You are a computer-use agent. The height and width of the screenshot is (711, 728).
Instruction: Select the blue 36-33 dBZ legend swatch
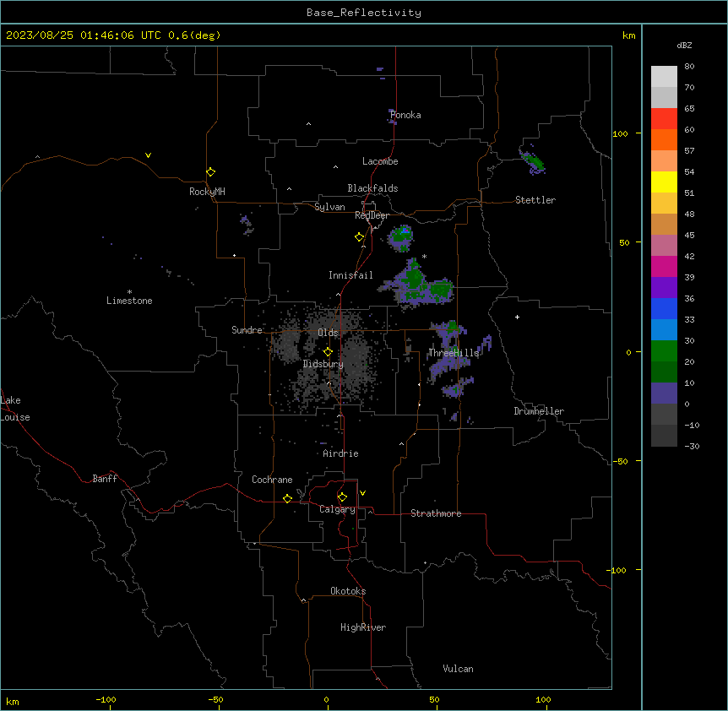point(664,308)
